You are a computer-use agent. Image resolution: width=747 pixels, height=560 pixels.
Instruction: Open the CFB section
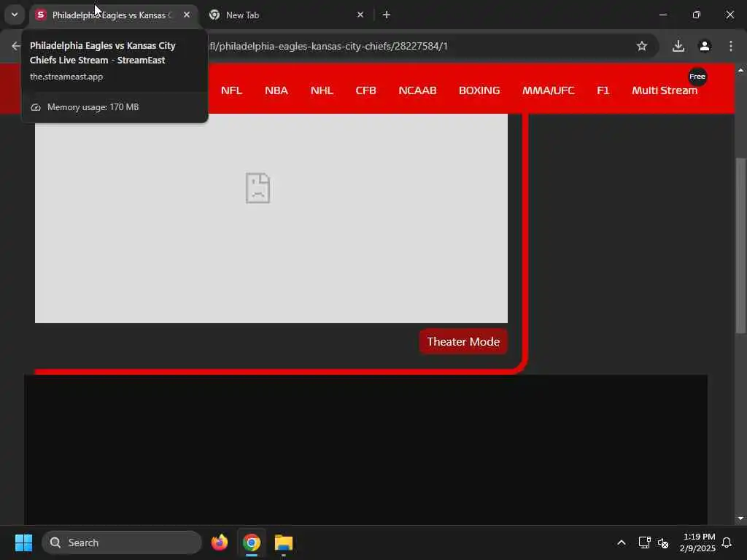coord(366,90)
